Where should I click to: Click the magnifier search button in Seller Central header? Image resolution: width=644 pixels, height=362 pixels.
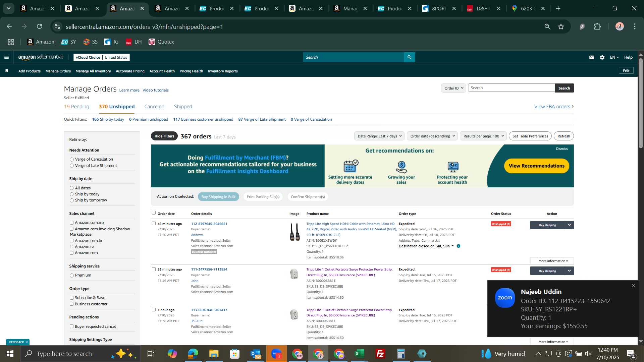(x=409, y=57)
